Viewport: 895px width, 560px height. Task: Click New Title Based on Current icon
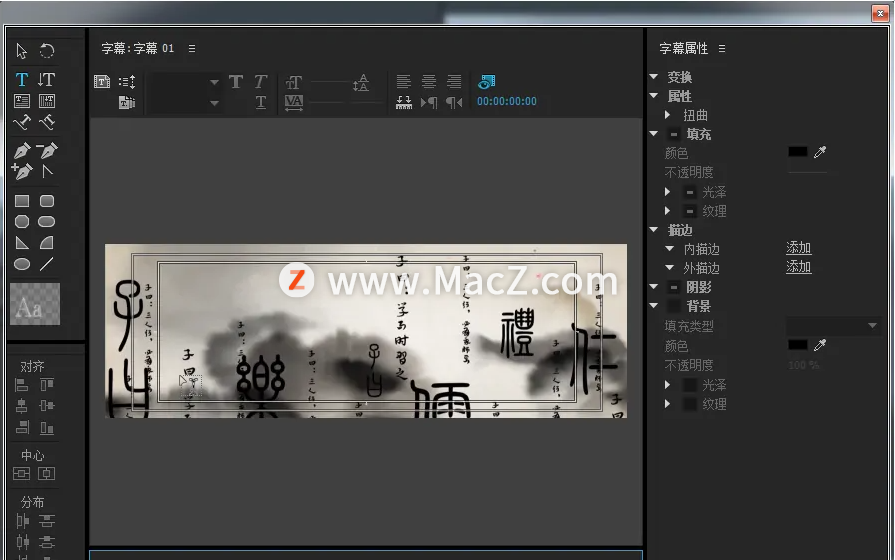[102, 82]
